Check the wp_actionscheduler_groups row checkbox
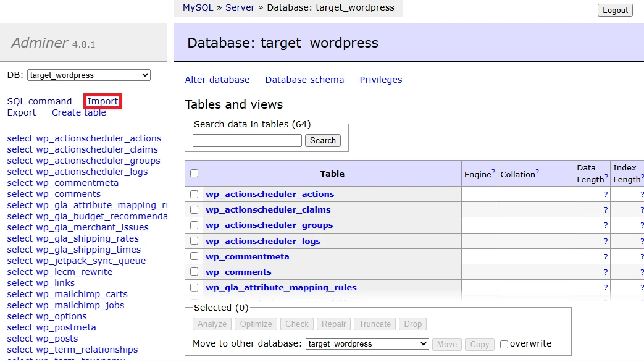This screenshot has width=644, height=362. 194,225
